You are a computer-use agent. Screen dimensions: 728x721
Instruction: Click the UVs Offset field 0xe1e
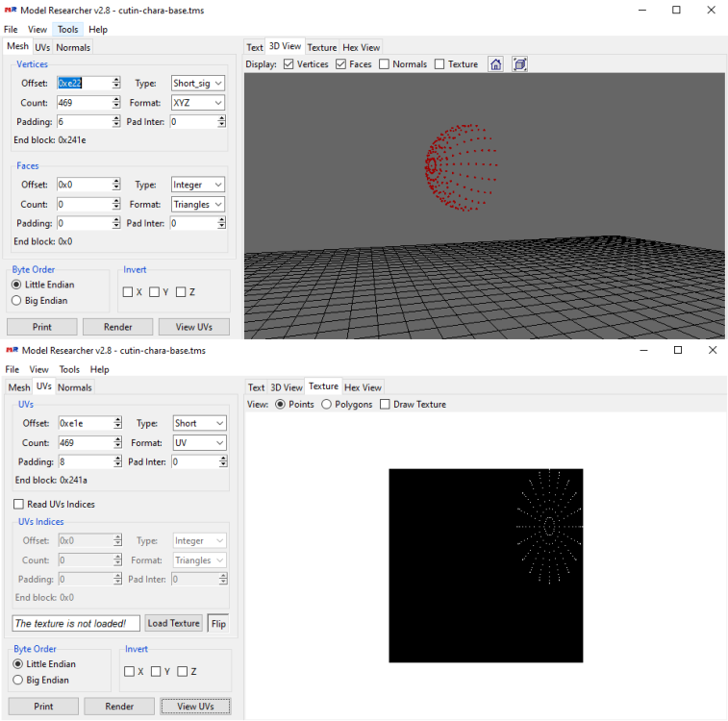(x=86, y=423)
